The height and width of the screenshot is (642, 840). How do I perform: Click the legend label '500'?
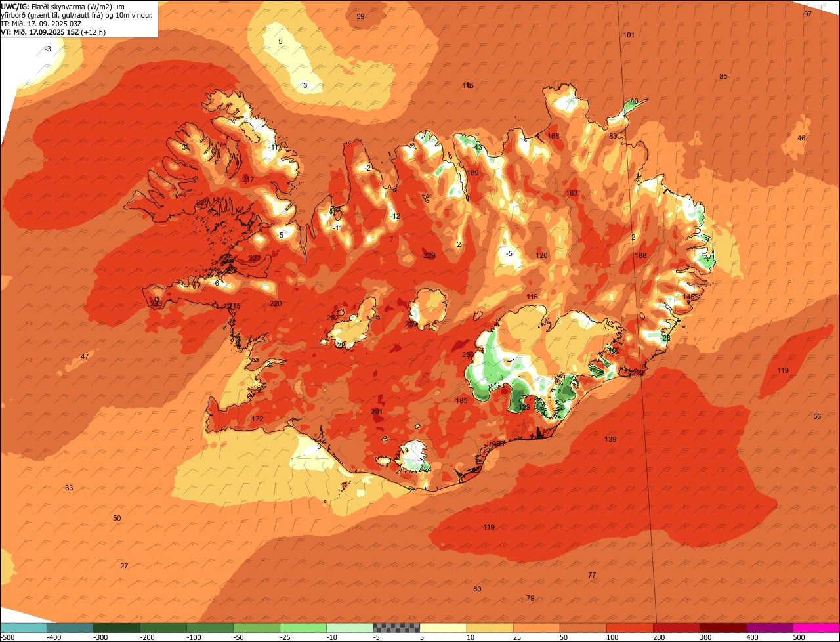(x=799, y=637)
